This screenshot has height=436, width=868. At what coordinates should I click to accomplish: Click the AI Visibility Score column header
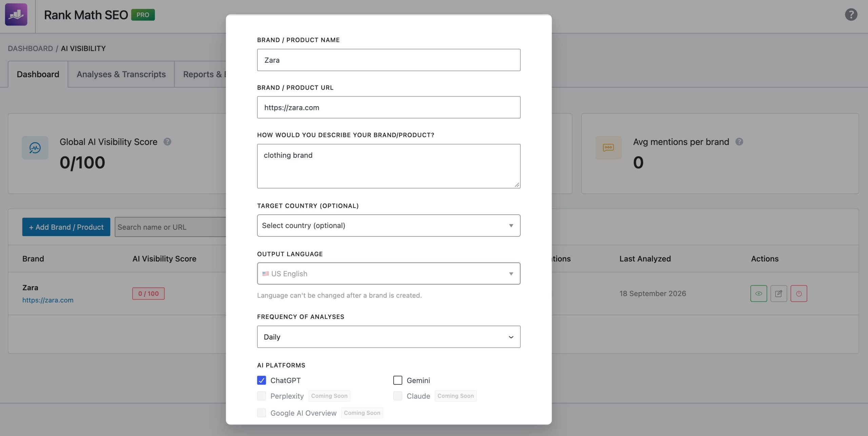click(164, 259)
